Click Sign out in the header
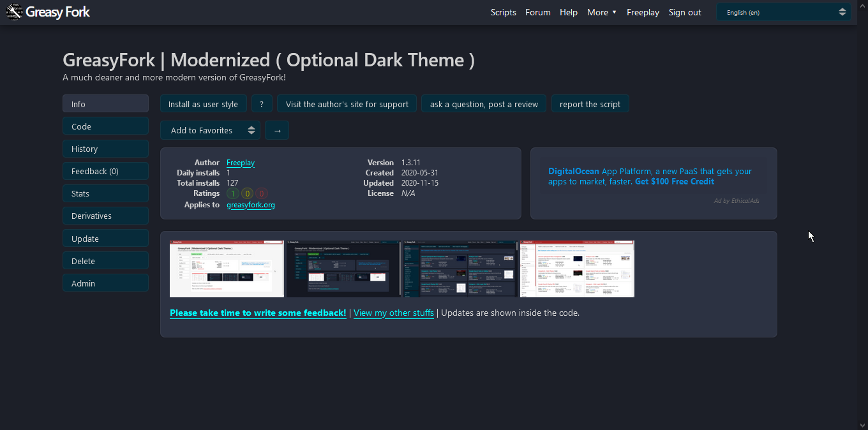Viewport: 868px width, 430px height. 685,12
